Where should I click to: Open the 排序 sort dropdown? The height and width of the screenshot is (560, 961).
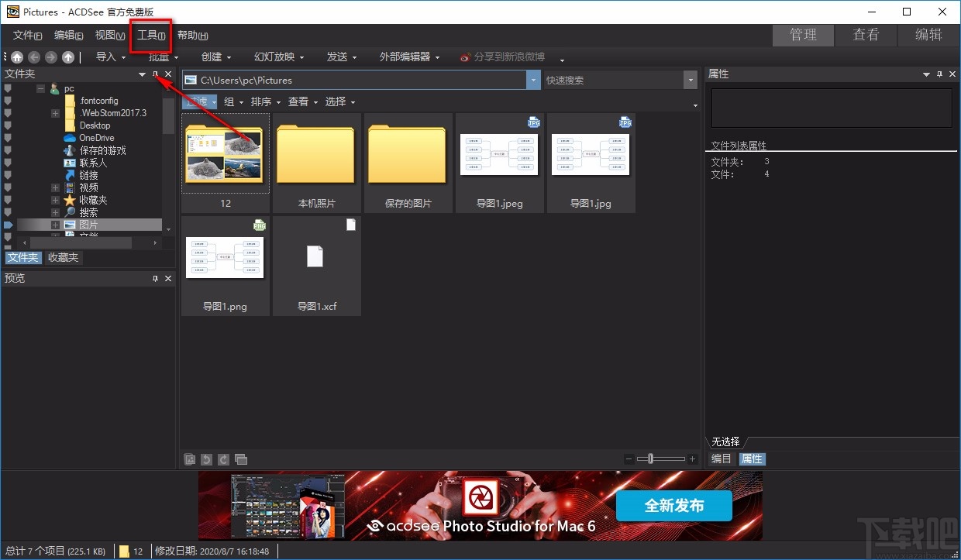265,102
